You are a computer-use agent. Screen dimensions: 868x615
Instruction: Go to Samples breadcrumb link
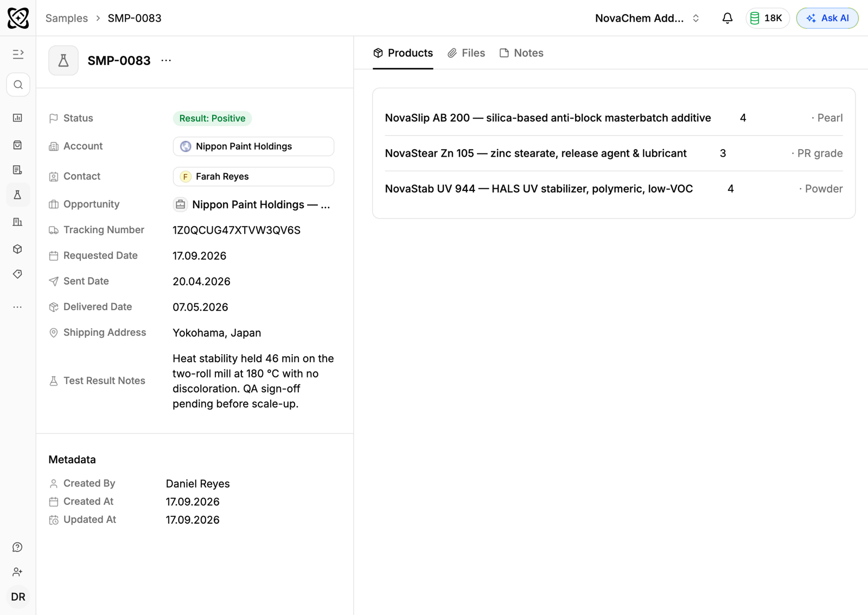coord(67,18)
